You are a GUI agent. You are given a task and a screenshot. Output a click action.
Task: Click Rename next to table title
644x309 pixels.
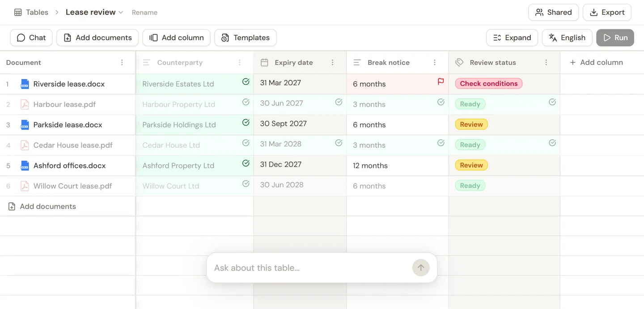tap(144, 13)
